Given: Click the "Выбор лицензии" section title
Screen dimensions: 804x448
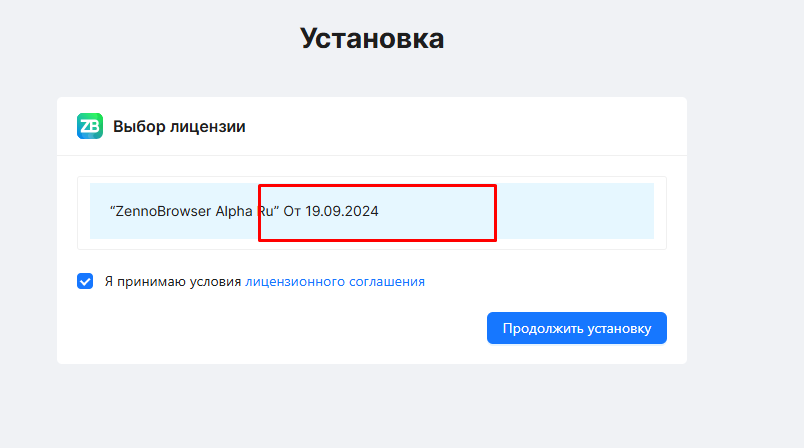Looking at the screenshot, I should 179,127.
